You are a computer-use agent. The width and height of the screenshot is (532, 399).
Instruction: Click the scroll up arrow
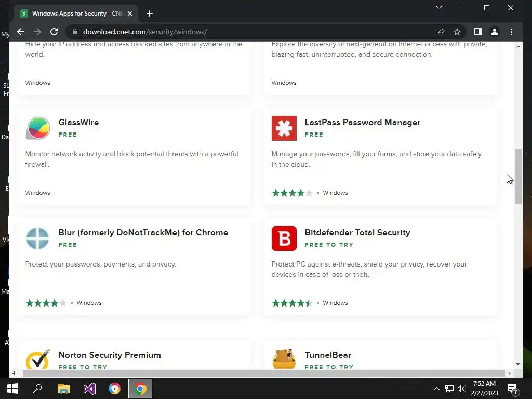click(x=518, y=46)
